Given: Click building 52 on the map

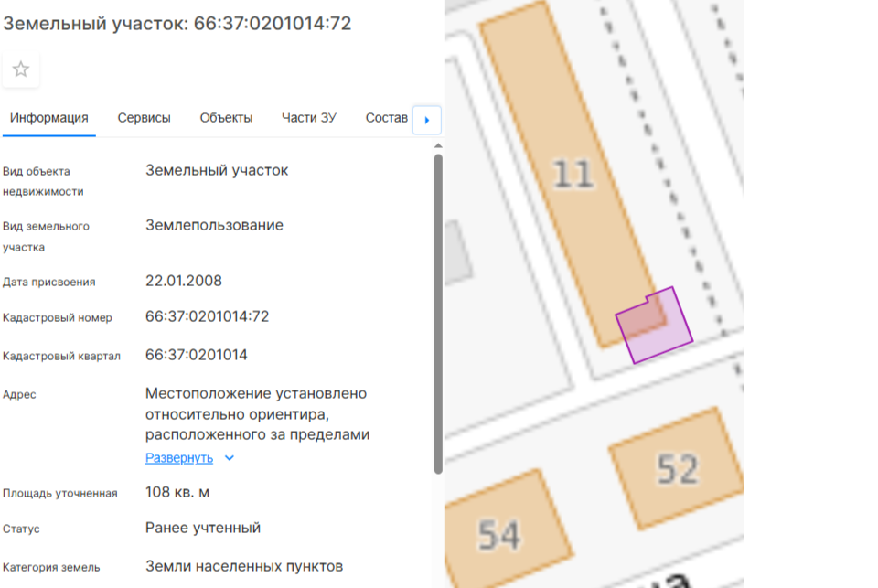Looking at the screenshot, I should pos(678,468).
